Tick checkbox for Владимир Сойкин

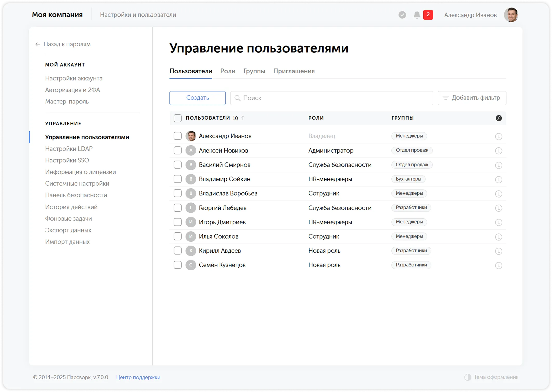click(178, 179)
